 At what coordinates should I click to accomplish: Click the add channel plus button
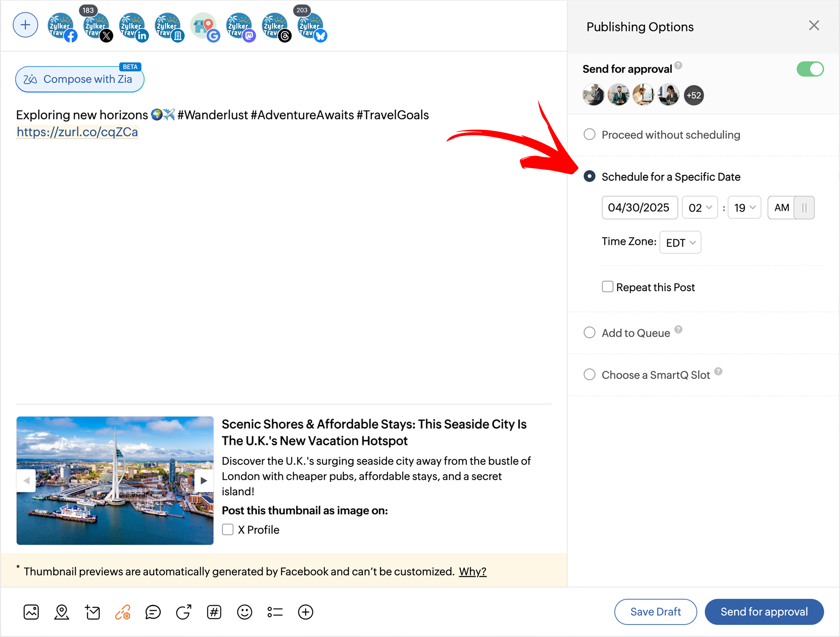click(25, 25)
